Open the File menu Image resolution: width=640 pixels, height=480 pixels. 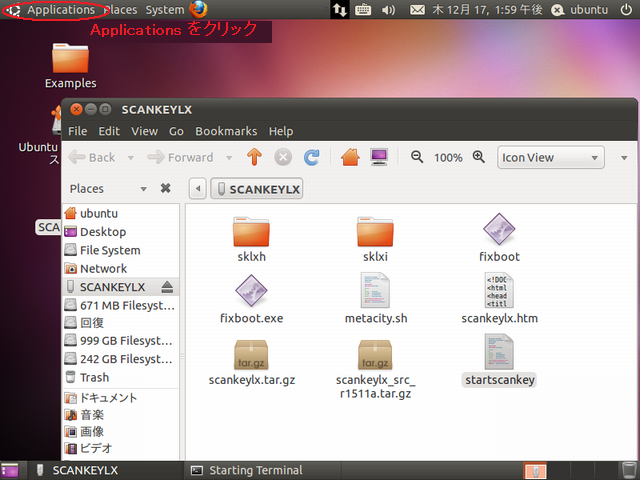point(78,131)
